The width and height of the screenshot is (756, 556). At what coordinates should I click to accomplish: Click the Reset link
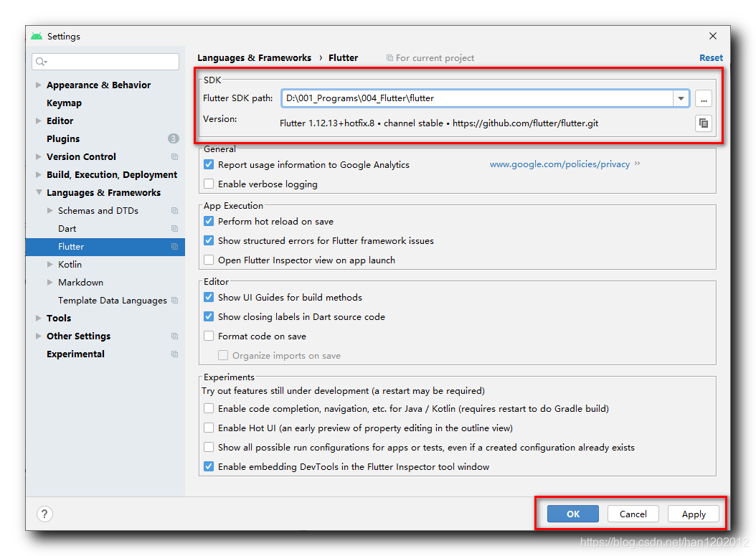point(711,58)
